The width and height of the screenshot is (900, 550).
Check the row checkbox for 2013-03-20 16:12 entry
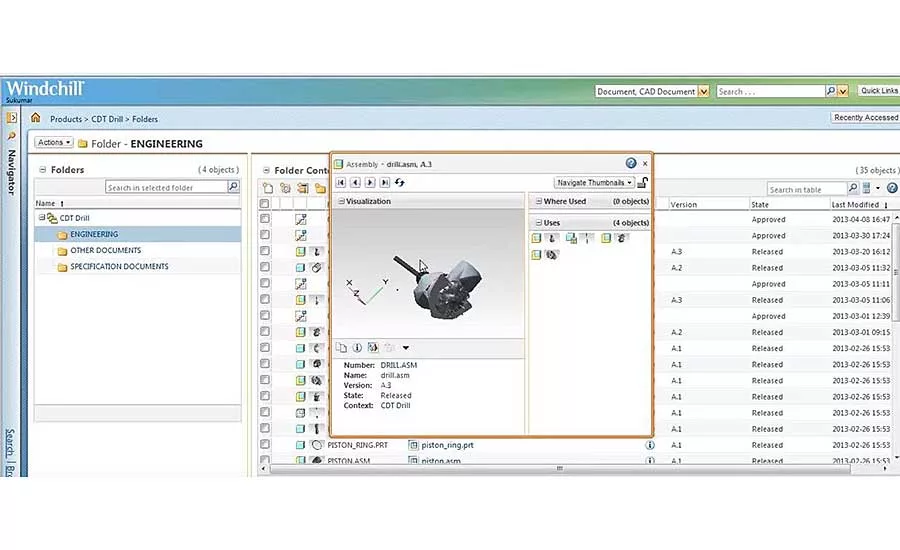pyautogui.click(x=265, y=251)
